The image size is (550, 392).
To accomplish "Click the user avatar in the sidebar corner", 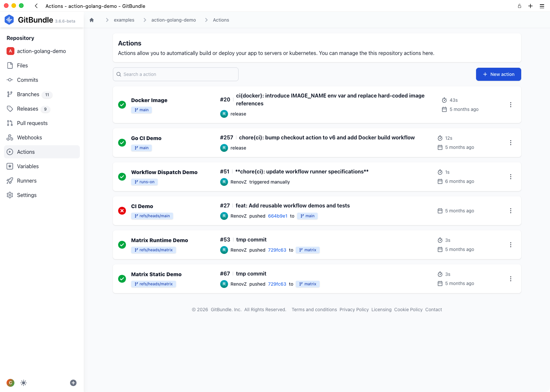I will point(10,383).
